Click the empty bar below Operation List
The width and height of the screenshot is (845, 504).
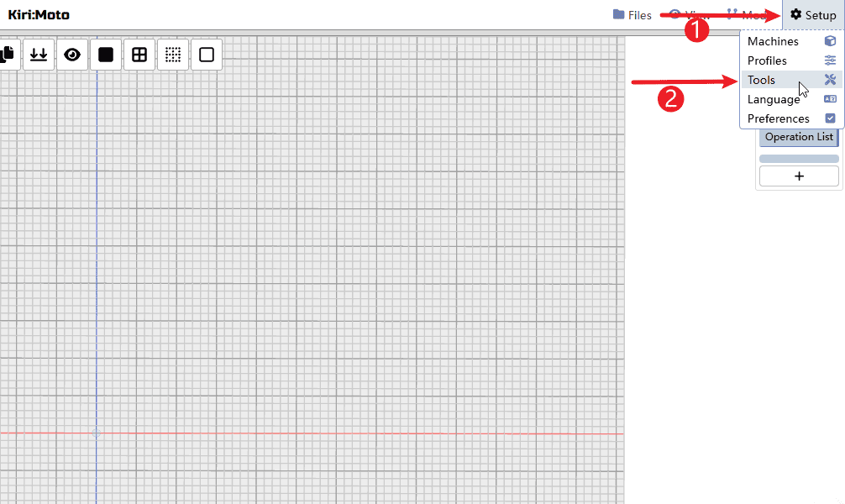799,158
